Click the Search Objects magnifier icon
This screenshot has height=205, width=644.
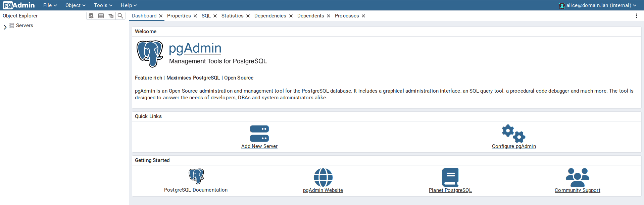pyautogui.click(x=120, y=16)
